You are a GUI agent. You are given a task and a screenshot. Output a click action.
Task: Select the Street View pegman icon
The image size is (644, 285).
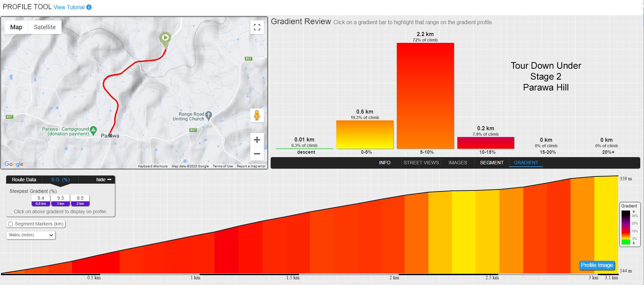click(257, 116)
